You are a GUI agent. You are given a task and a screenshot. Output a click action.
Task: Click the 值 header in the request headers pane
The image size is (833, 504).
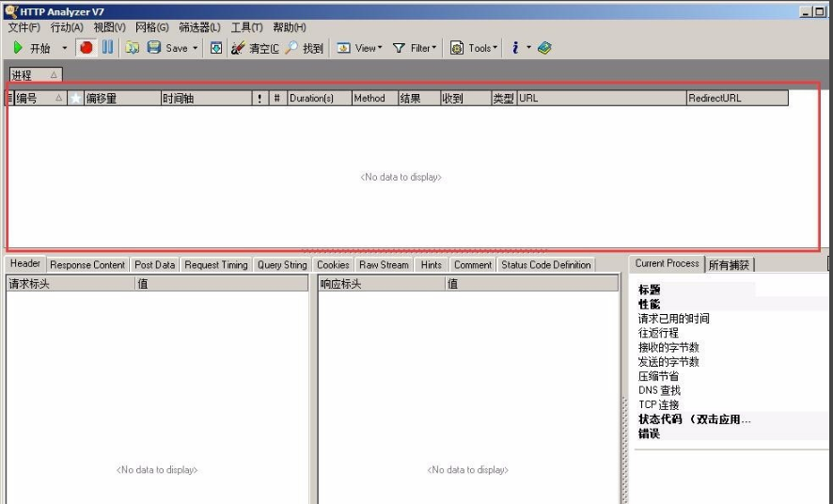[x=222, y=284]
